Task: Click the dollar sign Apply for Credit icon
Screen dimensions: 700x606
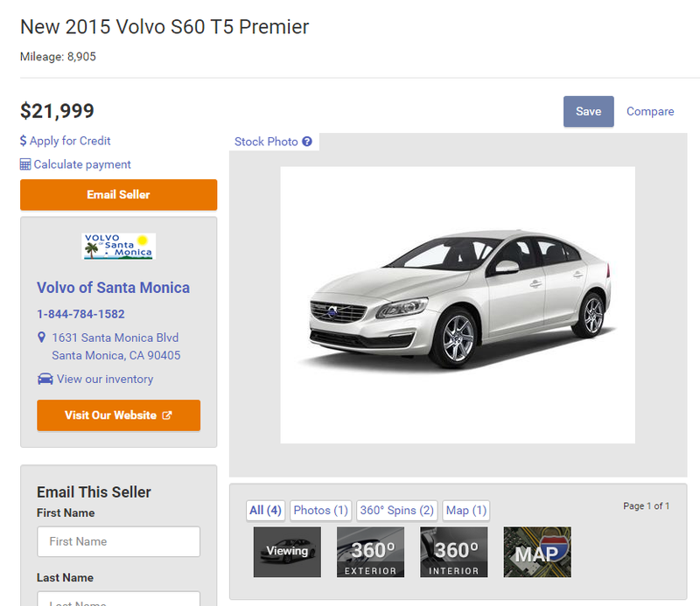Action: 24,141
